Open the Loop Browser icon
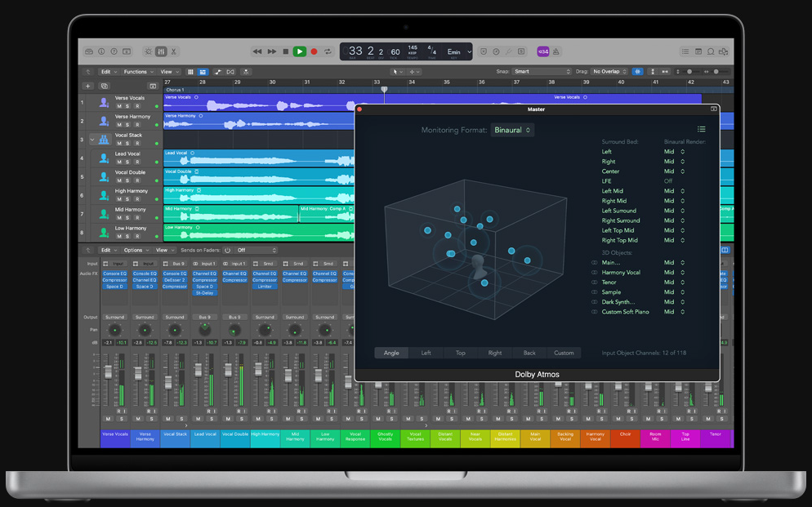The width and height of the screenshot is (812, 507). [709, 51]
